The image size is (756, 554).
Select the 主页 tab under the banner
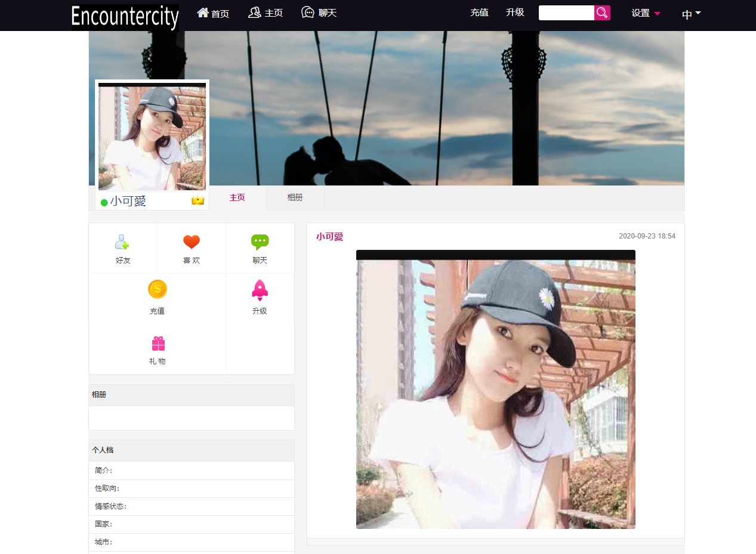click(237, 197)
